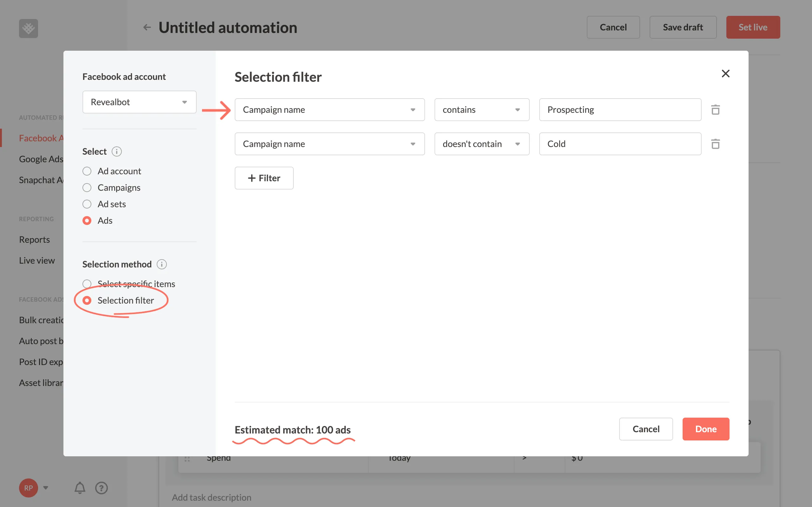Select the Campaigns radio button
Viewport: 812px width, 507px height.
(87, 188)
